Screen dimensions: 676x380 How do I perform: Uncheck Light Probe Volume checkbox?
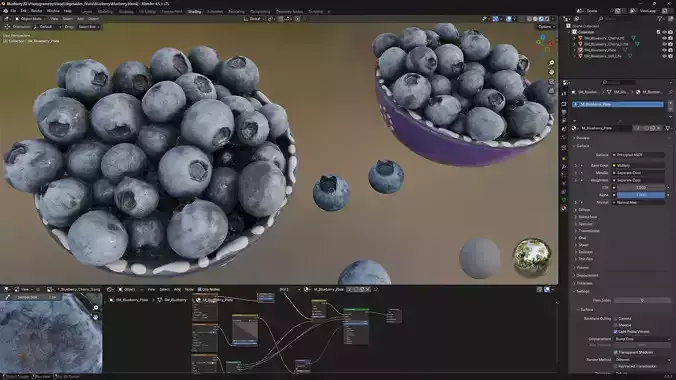point(615,332)
